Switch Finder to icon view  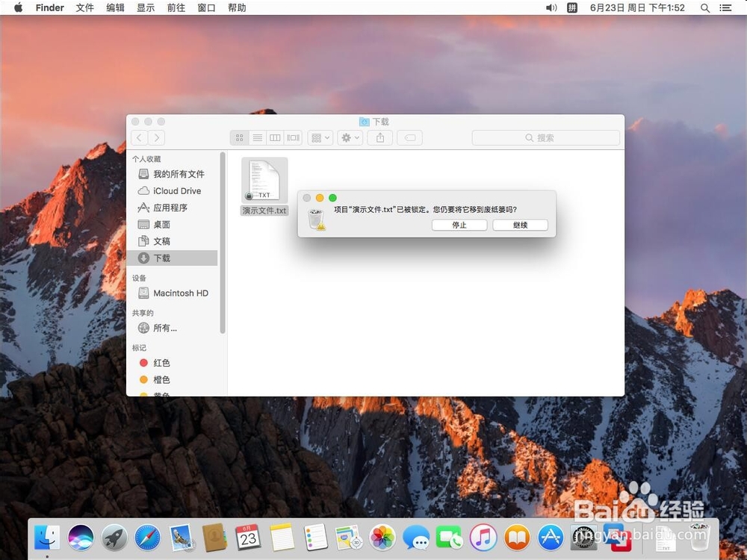point(239,137)
